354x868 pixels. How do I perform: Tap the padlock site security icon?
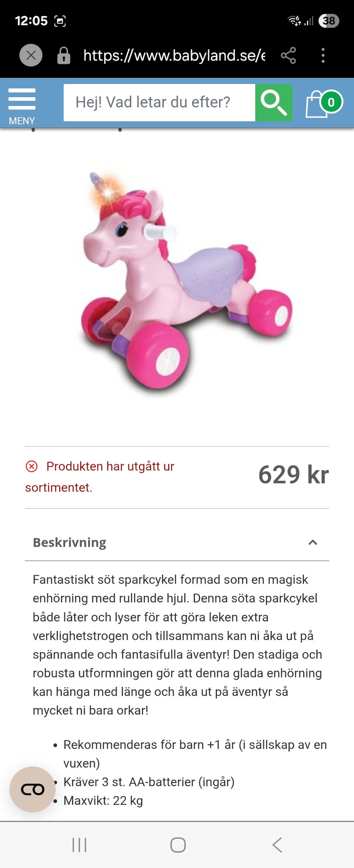point(64,55)
